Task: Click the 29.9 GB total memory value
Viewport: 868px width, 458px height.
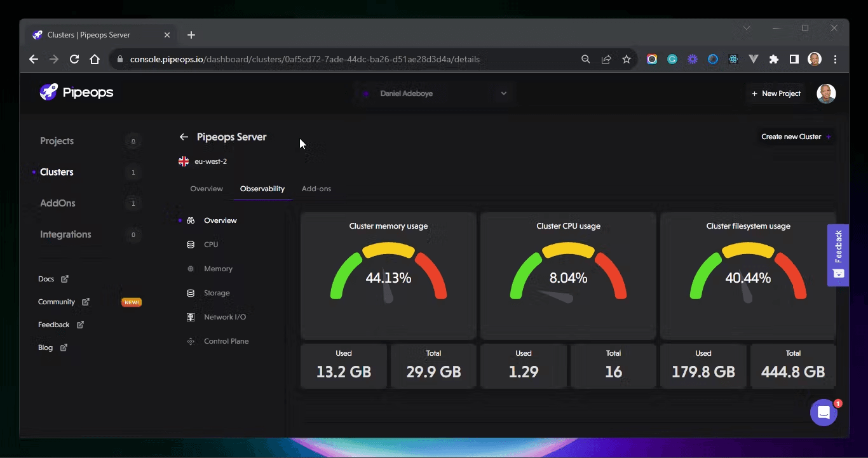Action: click(x=433, y=372)
